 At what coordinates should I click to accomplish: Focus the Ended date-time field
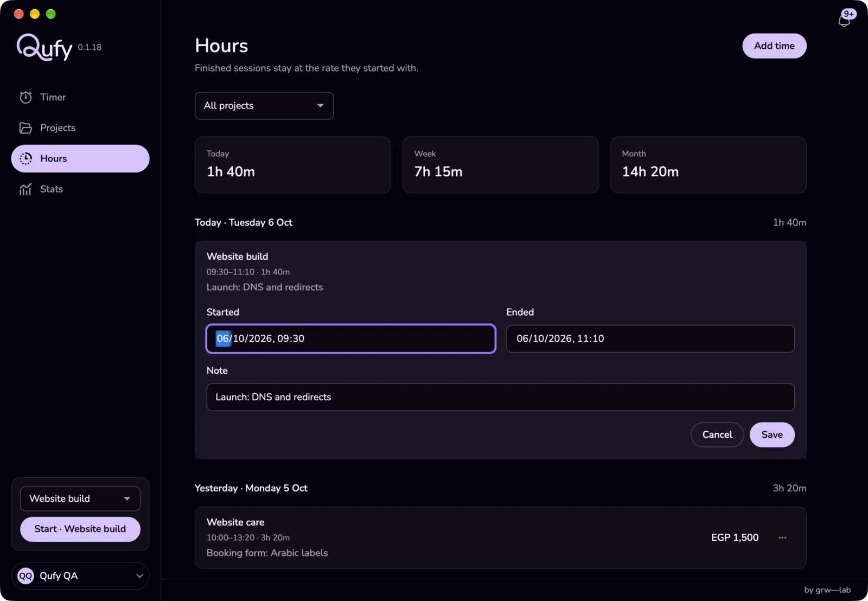point(650,338)
